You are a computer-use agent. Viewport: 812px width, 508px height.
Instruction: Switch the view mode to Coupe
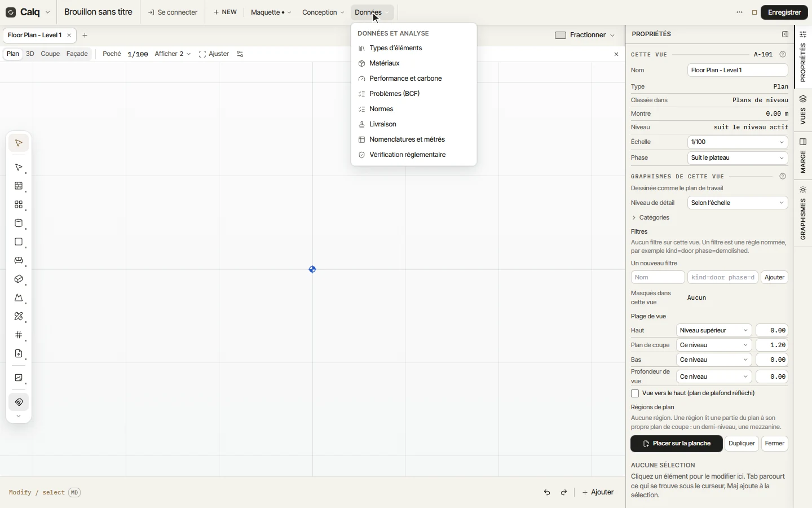50,54
